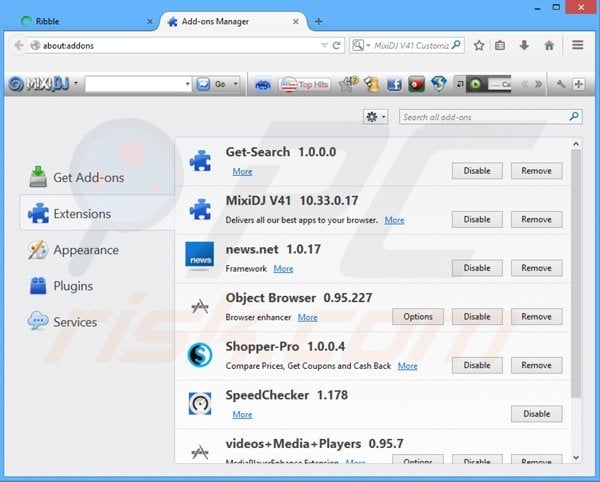Open the Downloads arrow icon
This screenshot has width=600, height=482.
pos(524,45)
